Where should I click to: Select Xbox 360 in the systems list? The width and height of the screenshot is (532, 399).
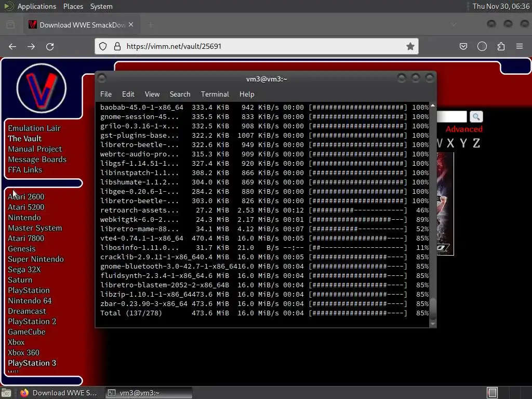[x=24, y=353]
